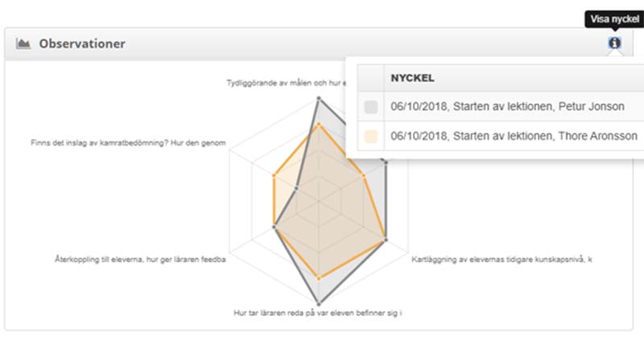Click the NYCKEL table header
644x362 pixels.
(412, 78)
